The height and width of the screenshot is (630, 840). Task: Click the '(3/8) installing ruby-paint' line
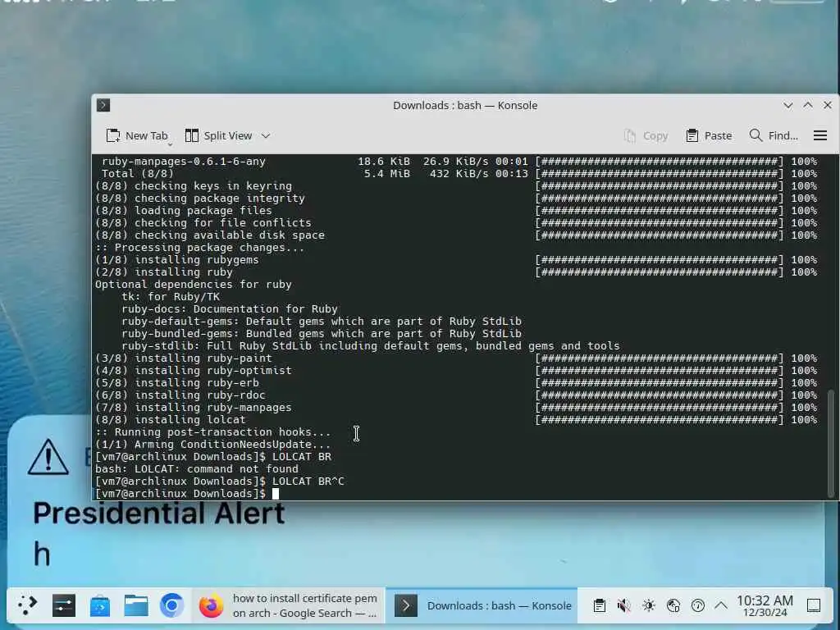[183, 358]
